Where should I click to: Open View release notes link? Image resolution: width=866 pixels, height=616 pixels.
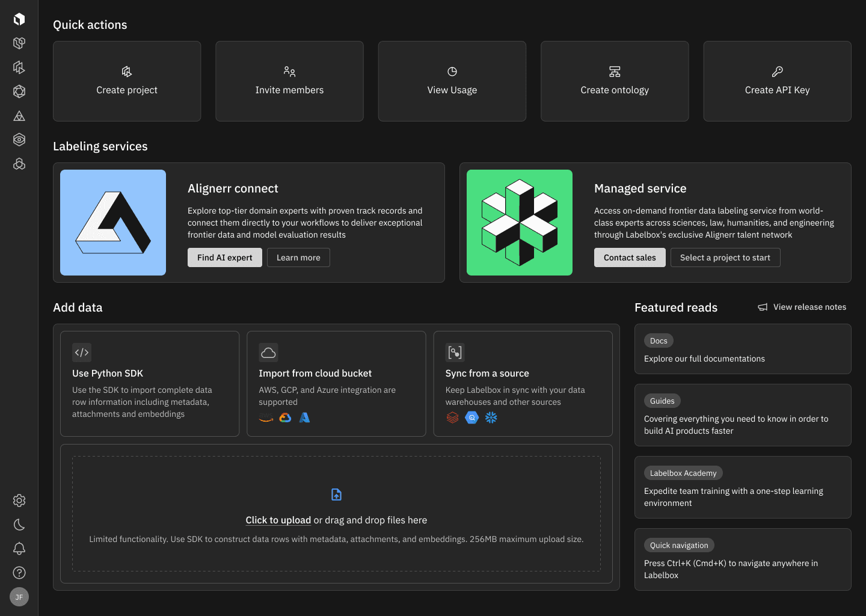tap(802, 307)
